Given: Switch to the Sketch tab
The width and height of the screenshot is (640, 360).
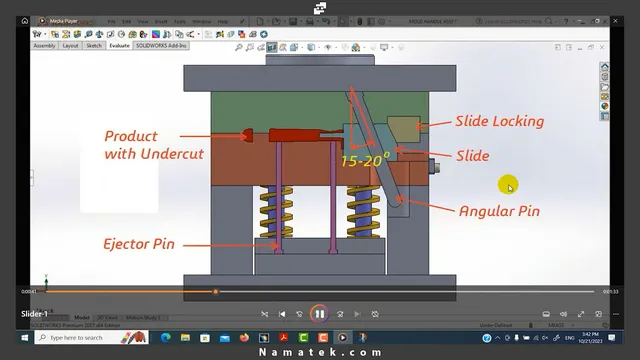Looking at the screenshot, I should coord(94,46).
